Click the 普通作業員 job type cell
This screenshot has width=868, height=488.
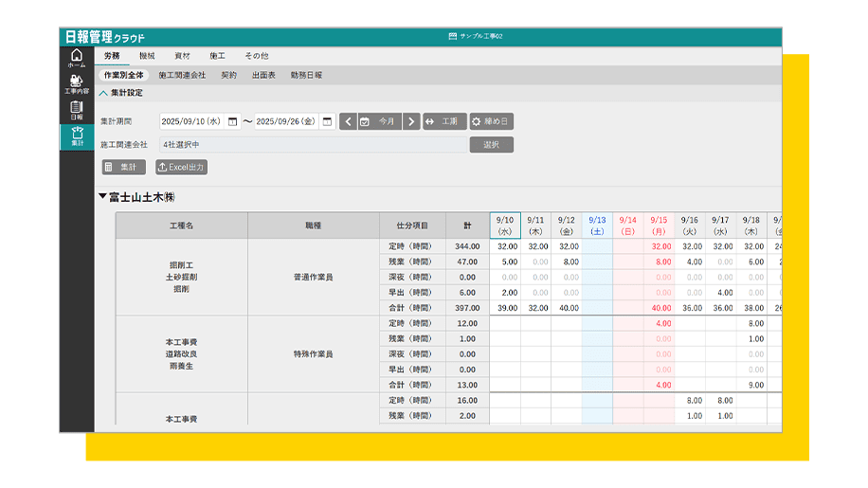point(314,278)
